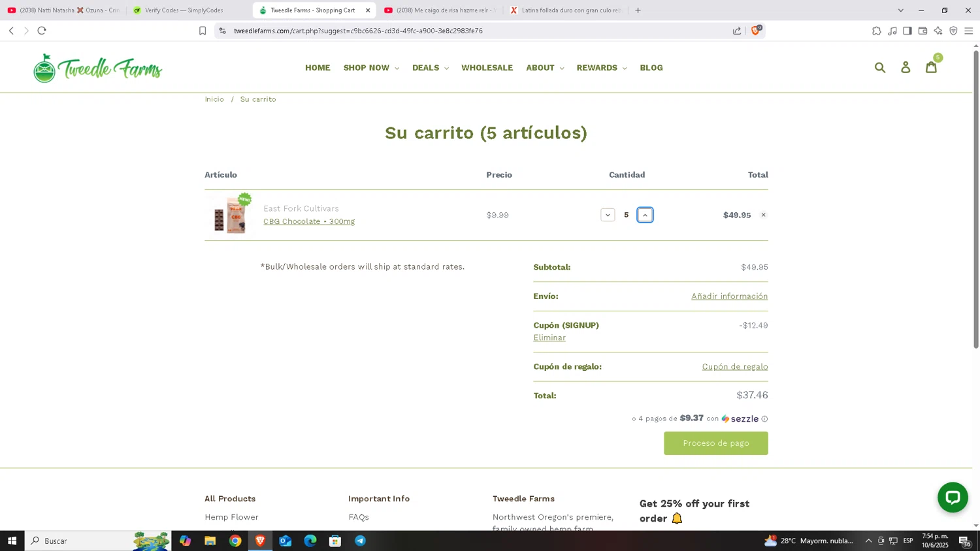Click CBG Chocolate product thumbnail
This screenshot has height=551, width=980.
pyautogui.click(x=229, y=214)
